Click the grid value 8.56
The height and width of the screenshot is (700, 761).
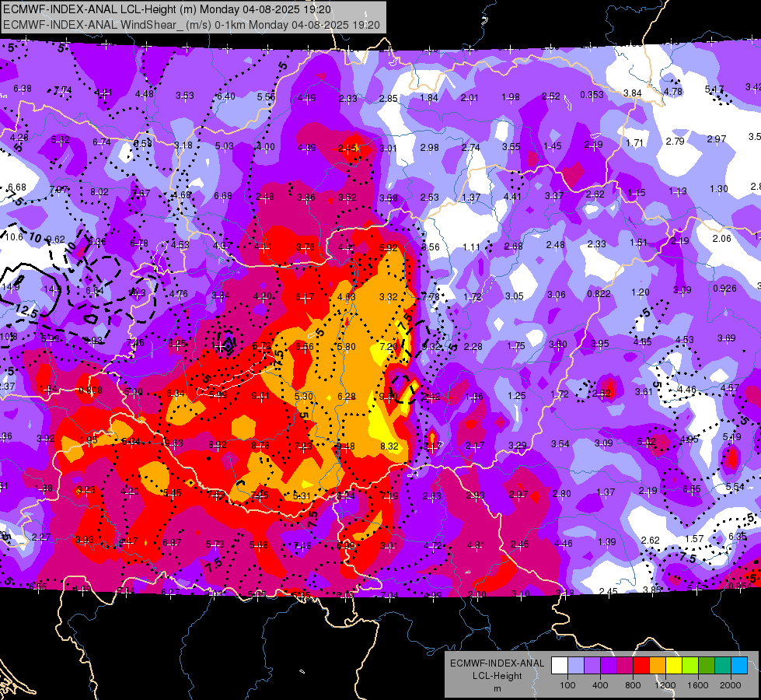tap(431, 247)
